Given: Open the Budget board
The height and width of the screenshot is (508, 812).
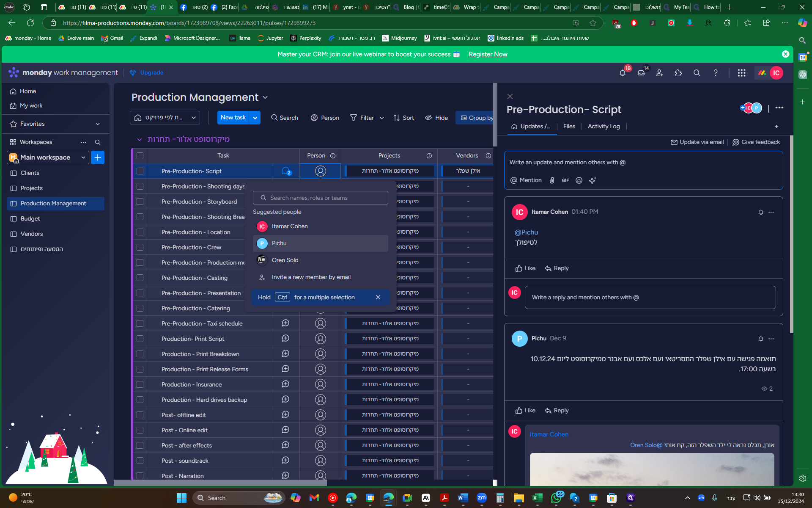Looking at the screenshot, I should (30, 218).
